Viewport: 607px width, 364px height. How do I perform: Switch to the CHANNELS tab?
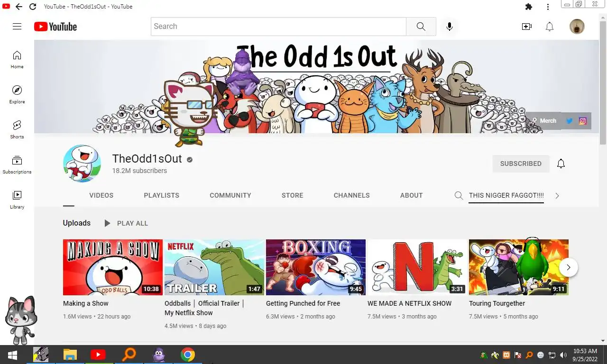[x=352, y=195]
